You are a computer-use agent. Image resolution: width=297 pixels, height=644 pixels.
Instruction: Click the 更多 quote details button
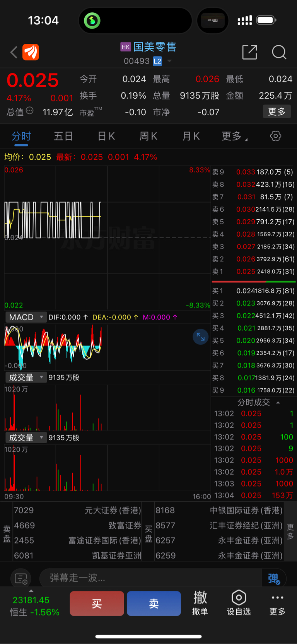pyautogui.click(x=277, y=112)
